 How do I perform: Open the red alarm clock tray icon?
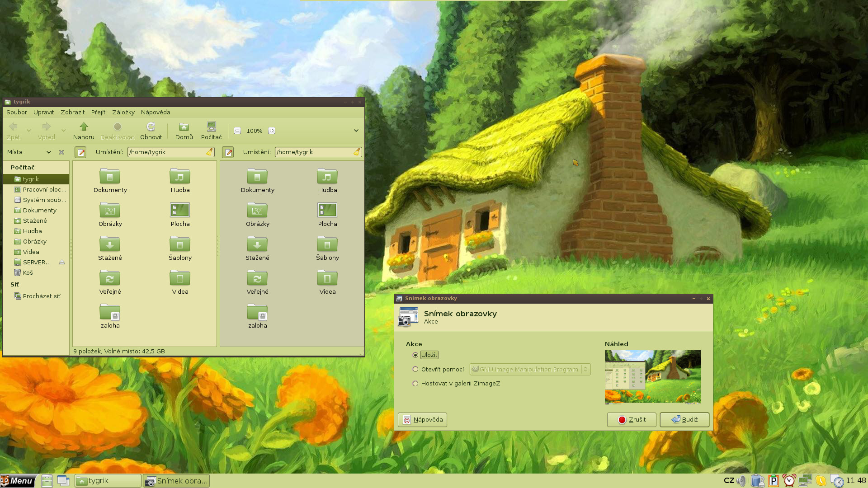click(x=789, y=481)
